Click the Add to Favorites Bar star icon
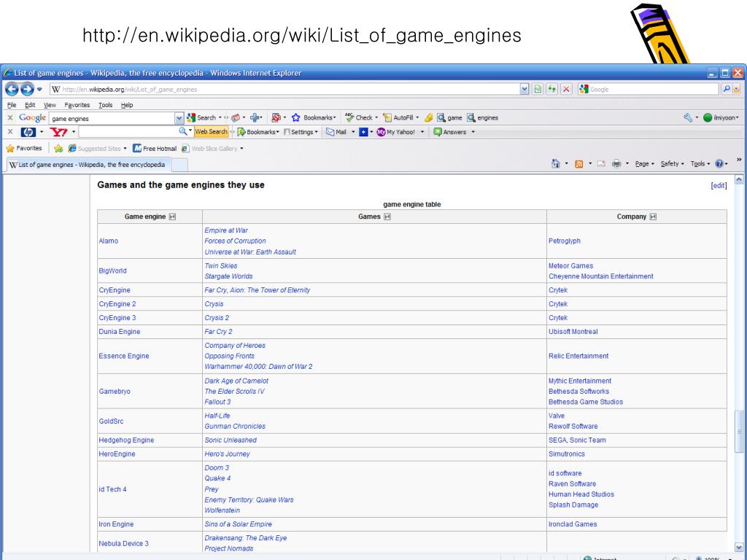747x560 pixels. (x=58, y=149)
